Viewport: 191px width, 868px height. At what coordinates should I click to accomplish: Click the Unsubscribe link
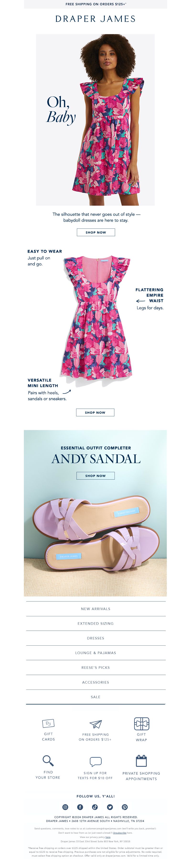coord(120,833)
